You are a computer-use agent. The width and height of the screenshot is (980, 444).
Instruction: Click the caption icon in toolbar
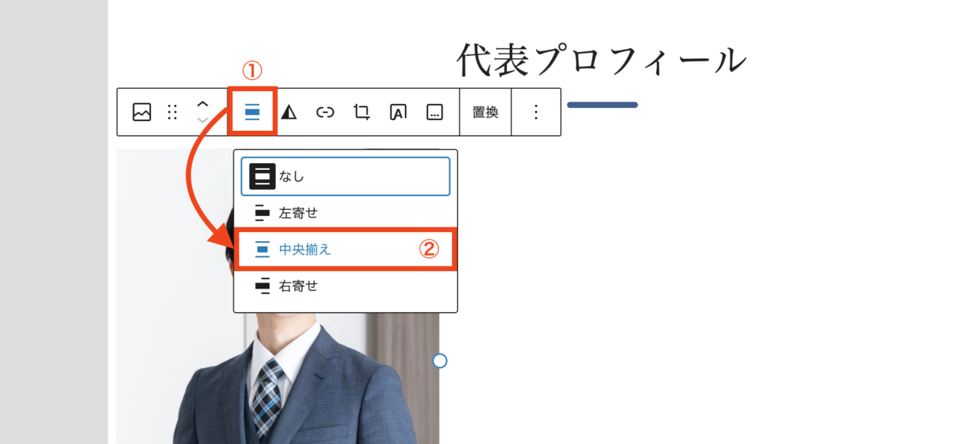[434, 112]
